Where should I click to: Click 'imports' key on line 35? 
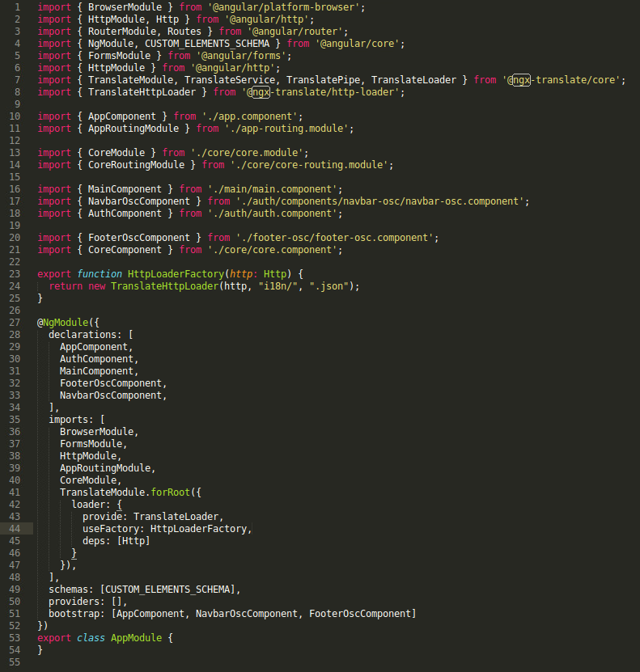(x=68, y=419)
